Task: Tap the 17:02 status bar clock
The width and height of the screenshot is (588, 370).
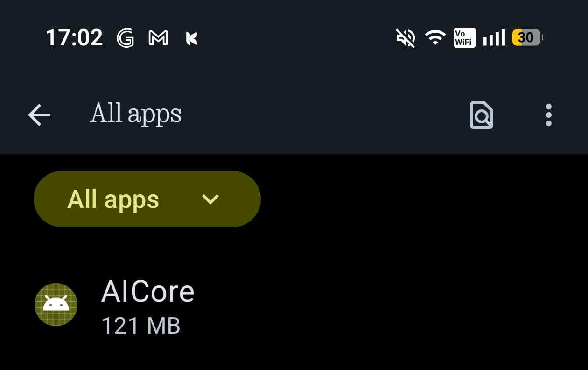Action: [x=74, y=37]
